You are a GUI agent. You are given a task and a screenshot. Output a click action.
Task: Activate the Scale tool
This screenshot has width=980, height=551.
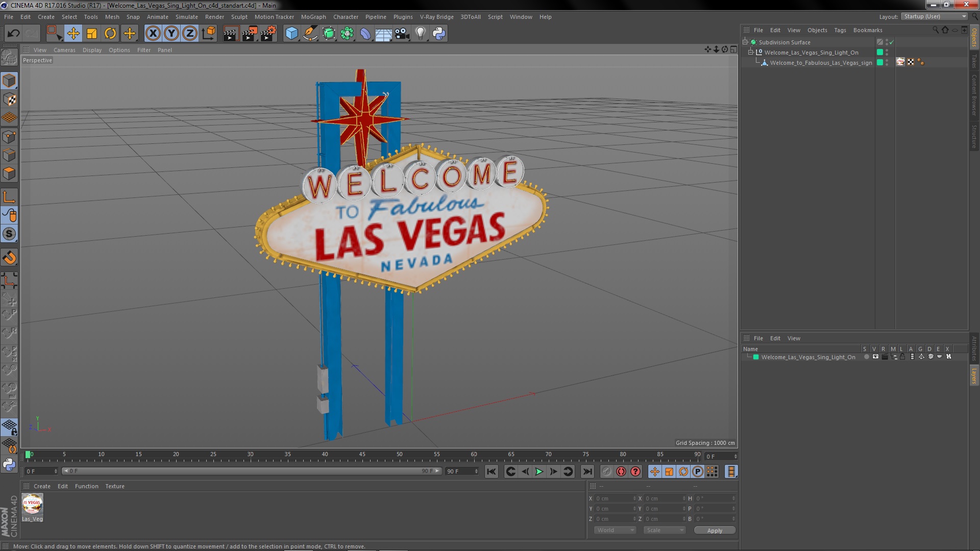click(x=92, y=34)
